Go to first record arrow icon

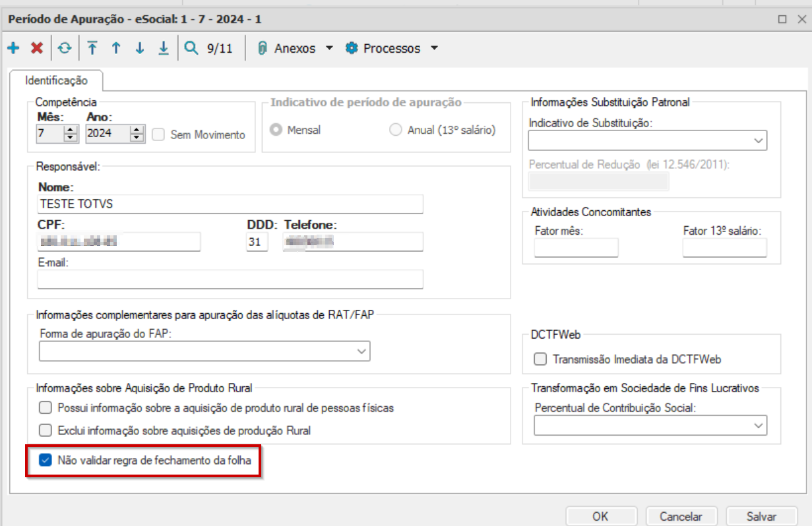tap(92, 48)
